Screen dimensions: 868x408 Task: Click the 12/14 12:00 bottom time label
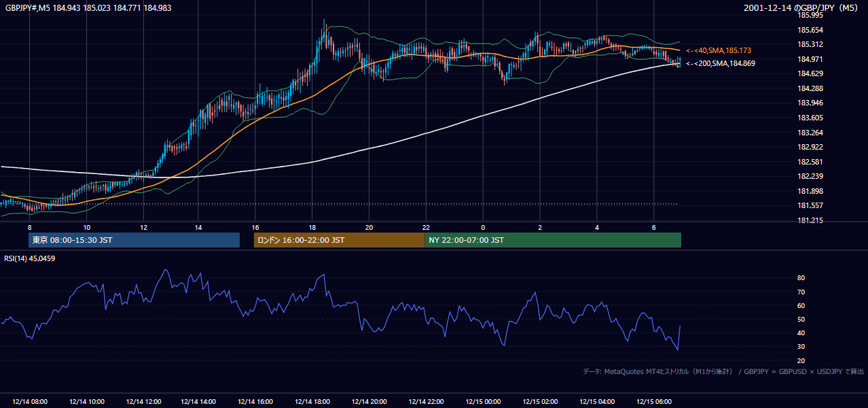[143, 402]
